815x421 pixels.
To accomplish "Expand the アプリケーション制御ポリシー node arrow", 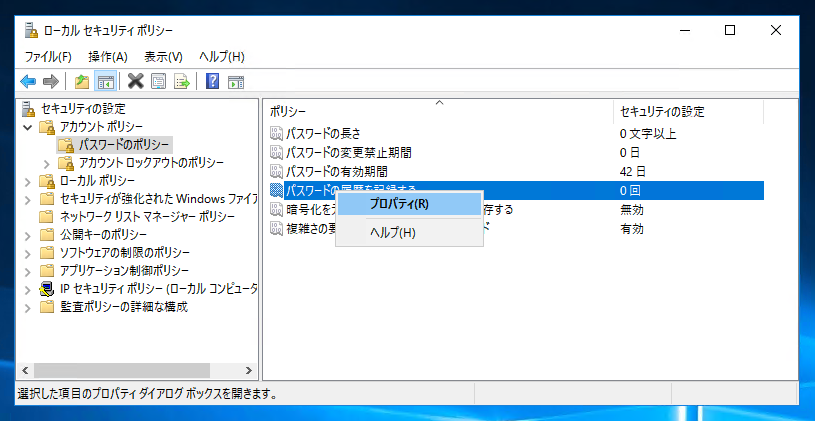I will (28, 271).
